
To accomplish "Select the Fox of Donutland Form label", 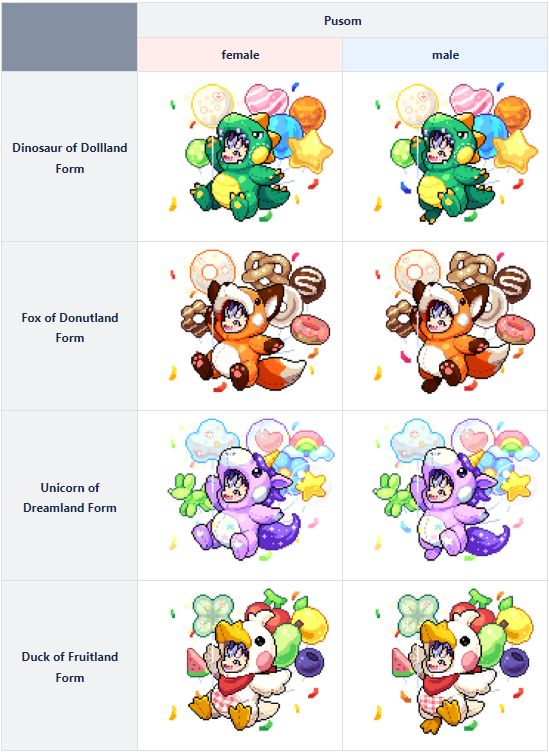I will 70,328.
